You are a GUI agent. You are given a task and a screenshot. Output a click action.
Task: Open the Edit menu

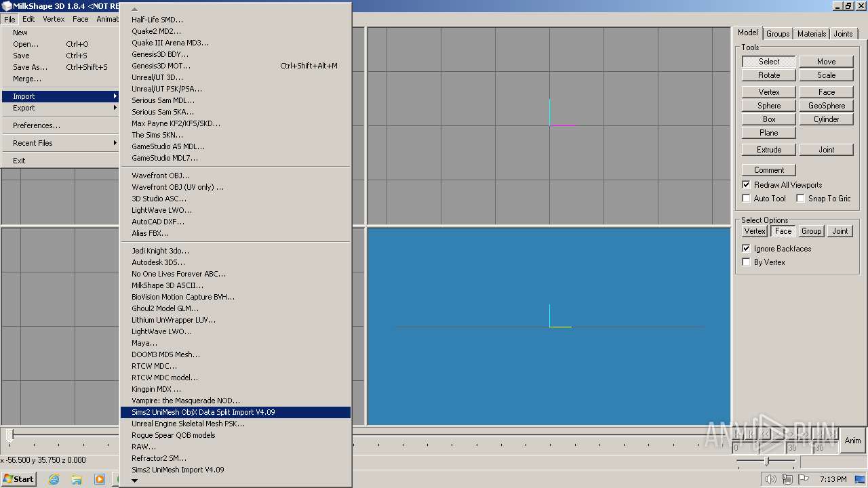click(x=28, y=19)
